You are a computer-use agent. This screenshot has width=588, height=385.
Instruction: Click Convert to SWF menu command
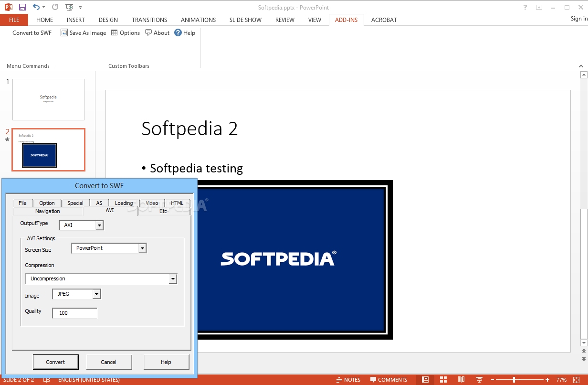(x=32, y=33)
